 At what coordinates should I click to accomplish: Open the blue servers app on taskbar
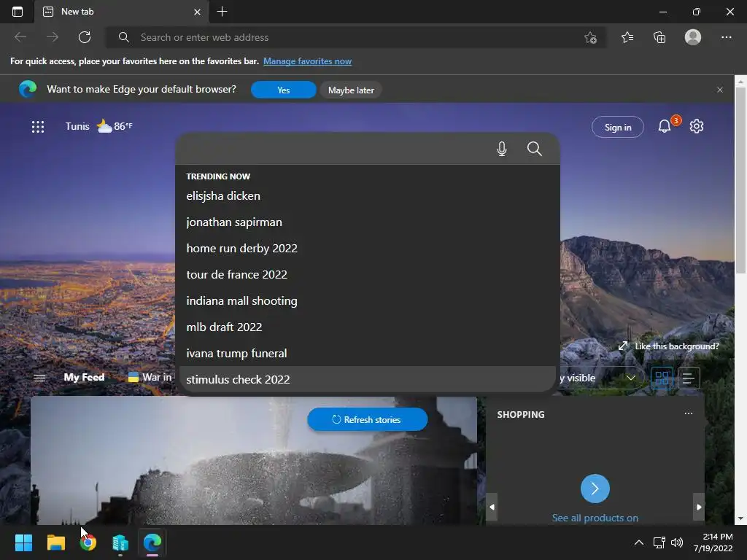[120, 542]
